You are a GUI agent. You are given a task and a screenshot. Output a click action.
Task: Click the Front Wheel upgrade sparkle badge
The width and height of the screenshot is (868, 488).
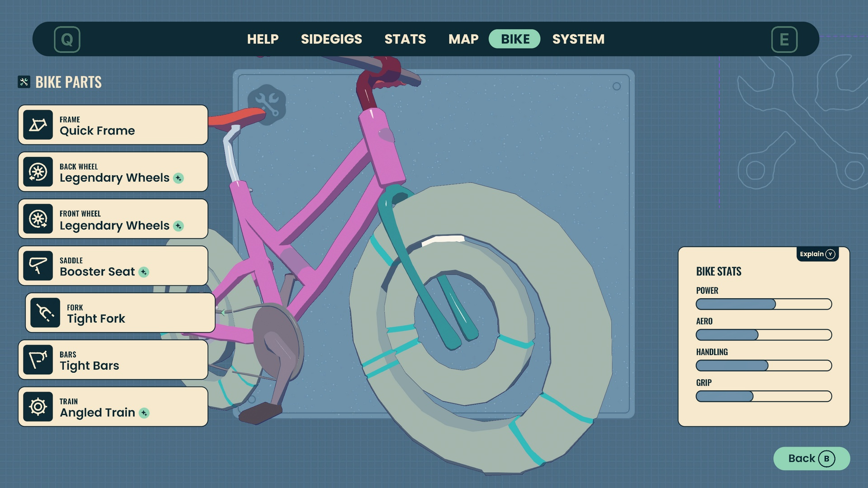(179, 226)
